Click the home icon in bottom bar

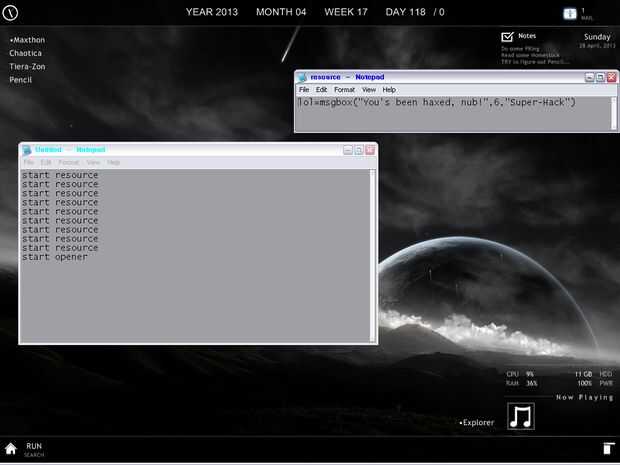[11, 449]
